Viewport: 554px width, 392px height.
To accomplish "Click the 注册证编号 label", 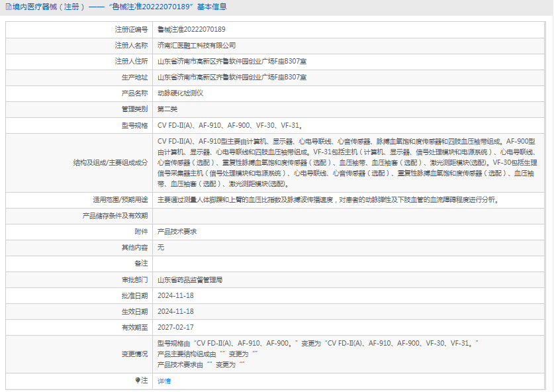I will pos(131,30).
